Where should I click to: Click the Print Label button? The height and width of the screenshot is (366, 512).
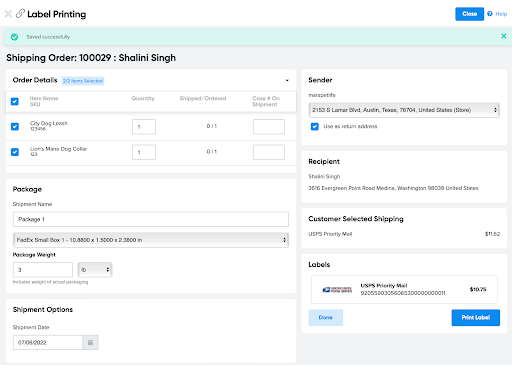tap(476, 318)
